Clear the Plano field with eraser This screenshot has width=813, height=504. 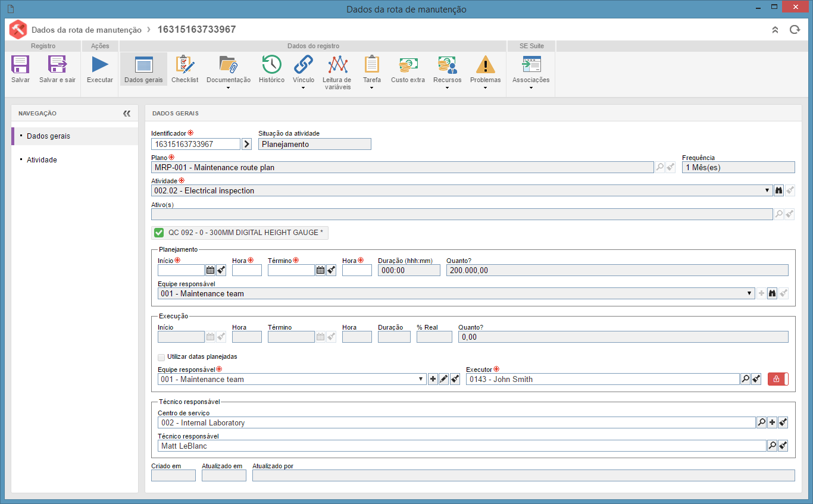[671, 168]
